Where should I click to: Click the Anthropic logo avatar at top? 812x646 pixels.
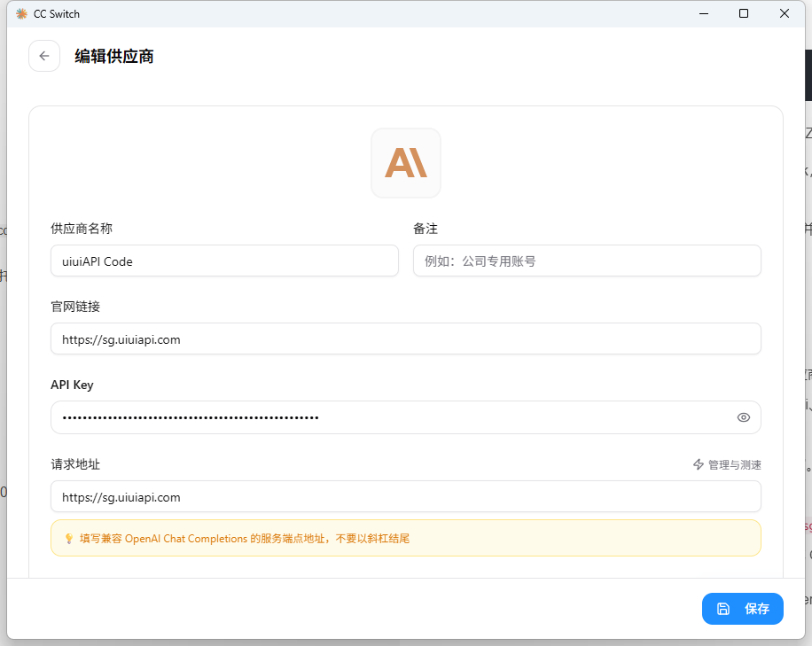click(x=406, y=163)
